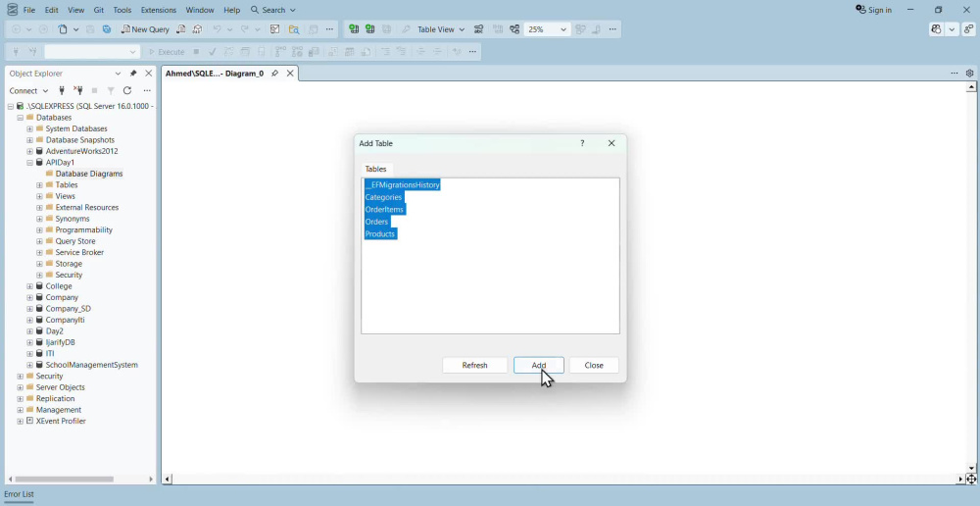Open the New item dropdown arrow
The image size is (980, 506).
[76, 29]
